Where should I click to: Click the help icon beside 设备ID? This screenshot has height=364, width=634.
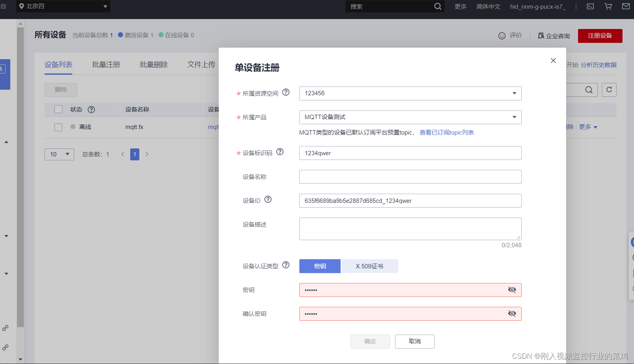[268, 199]
